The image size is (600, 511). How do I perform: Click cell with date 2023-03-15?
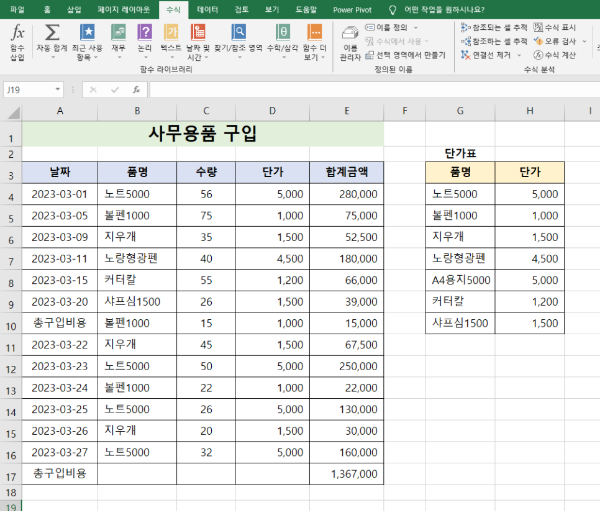click(60, 280)
